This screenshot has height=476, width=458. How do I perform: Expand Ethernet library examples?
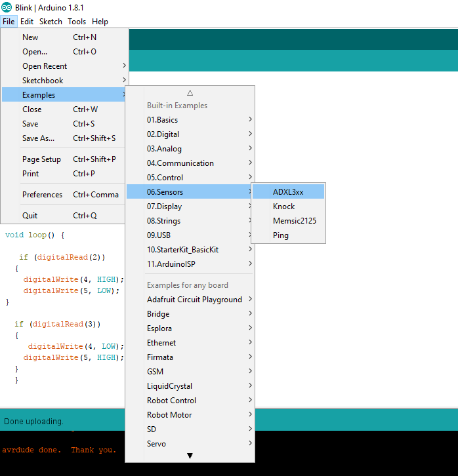click(x=190, y=342)
